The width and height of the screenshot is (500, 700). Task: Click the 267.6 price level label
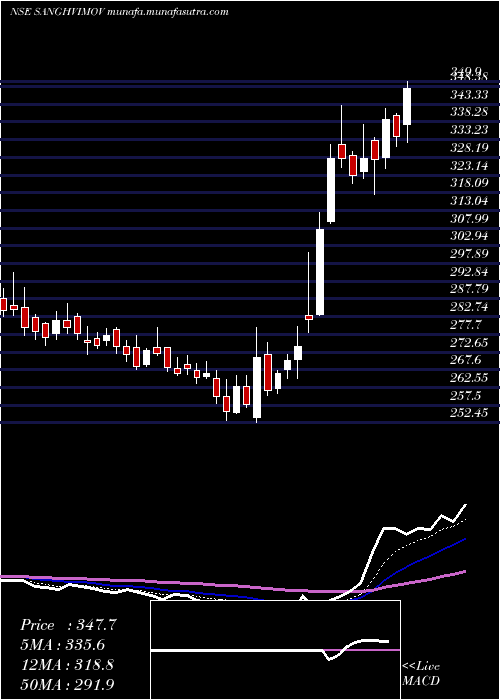tap(466, 360)
